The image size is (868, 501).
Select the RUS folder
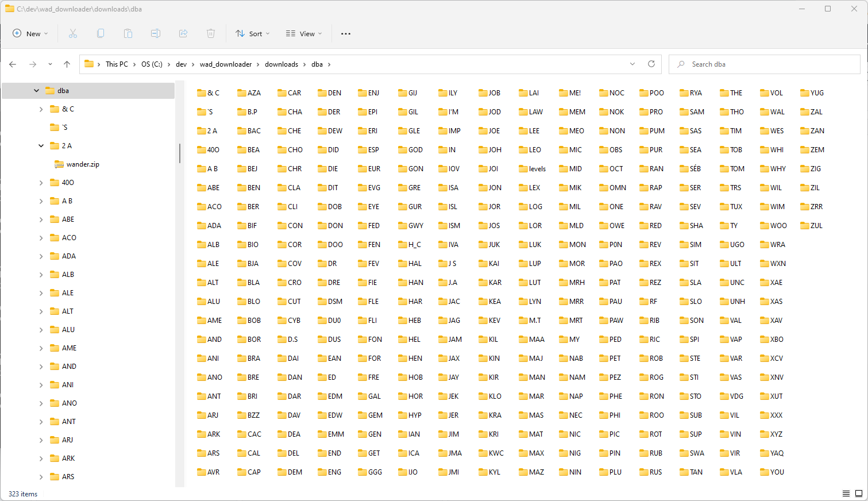[651, 472]
